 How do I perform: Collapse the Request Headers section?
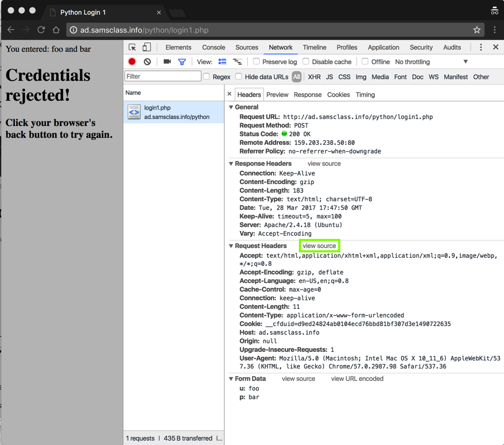click(231, 246)
